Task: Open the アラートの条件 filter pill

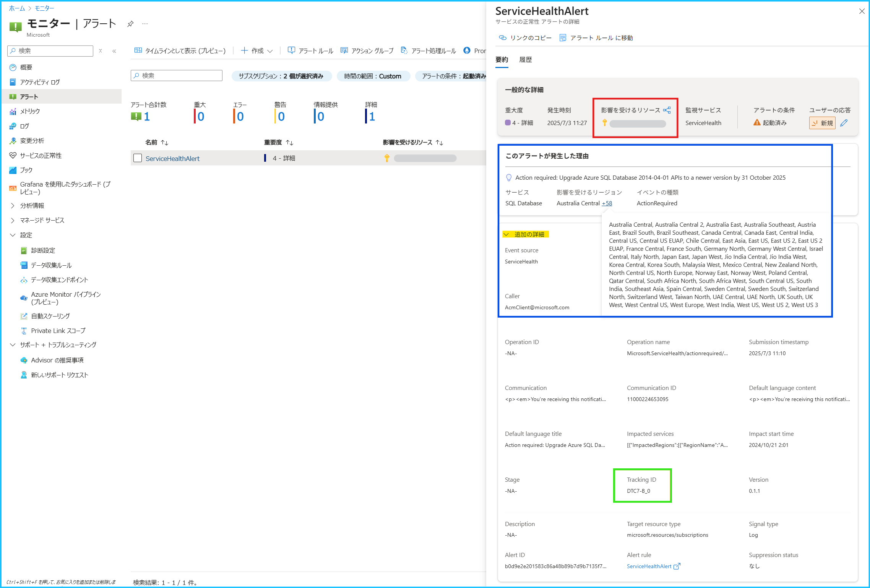Action: pyautogui.click(x=451, y=76)
